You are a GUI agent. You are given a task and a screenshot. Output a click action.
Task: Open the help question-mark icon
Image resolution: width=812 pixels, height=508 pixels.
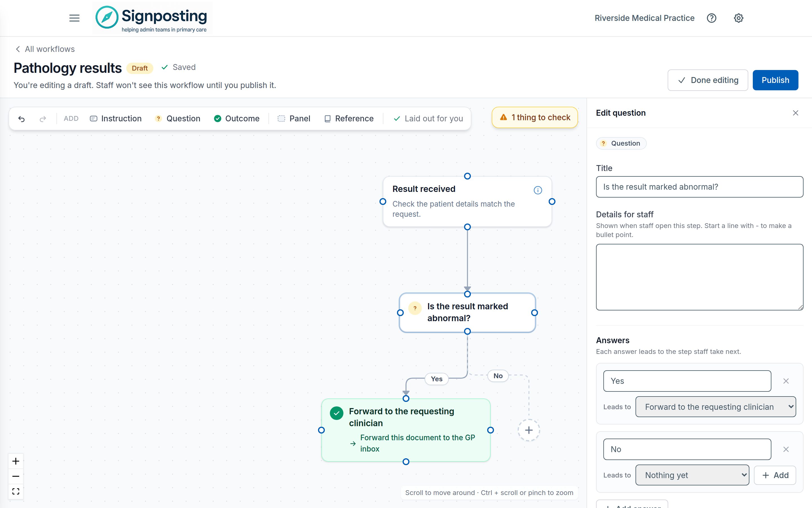[x=711, y=18]
